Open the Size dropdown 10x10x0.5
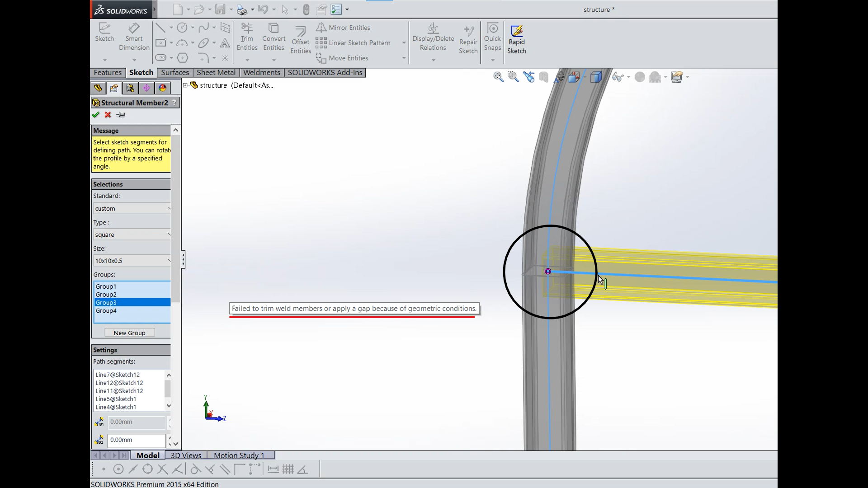Image resolution: width=868 pixels, height=488 pixels. point(132,261)
